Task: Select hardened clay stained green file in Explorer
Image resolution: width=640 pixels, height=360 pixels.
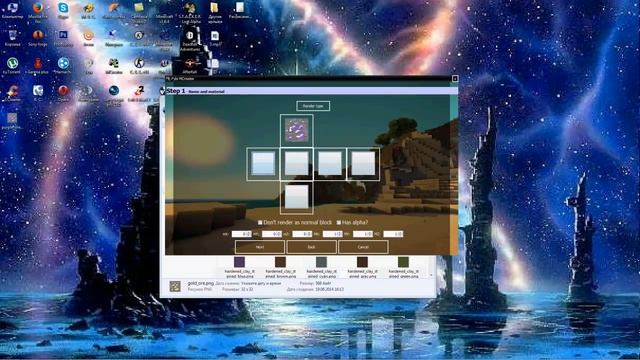Action: 403,267
